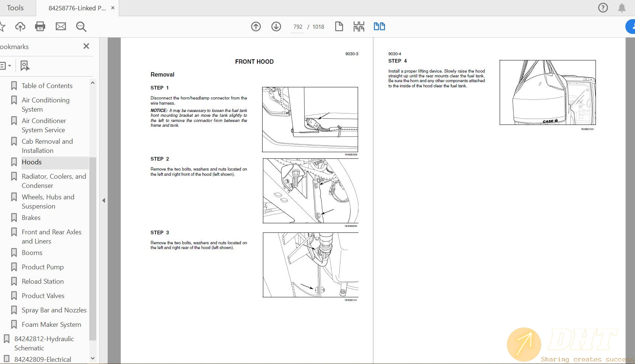This screenshot has height=364, width=635.
Task: Open the Help question mark icon
Action: [x=603, y=8]
